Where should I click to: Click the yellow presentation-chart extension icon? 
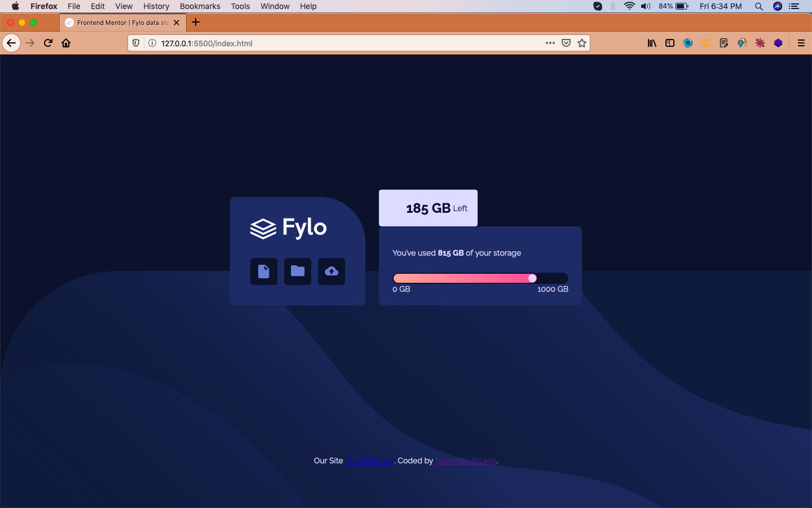[706, 43]
